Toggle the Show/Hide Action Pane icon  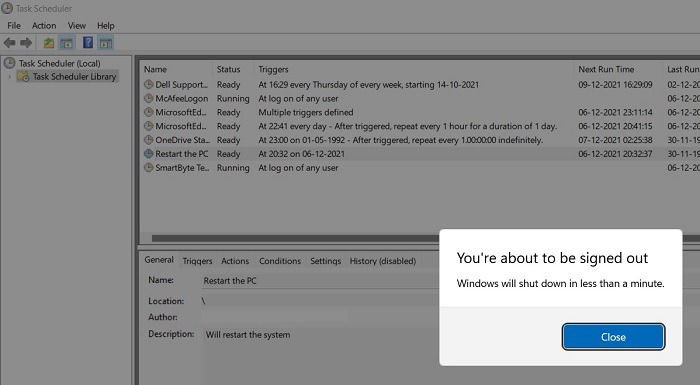point(106,43)
